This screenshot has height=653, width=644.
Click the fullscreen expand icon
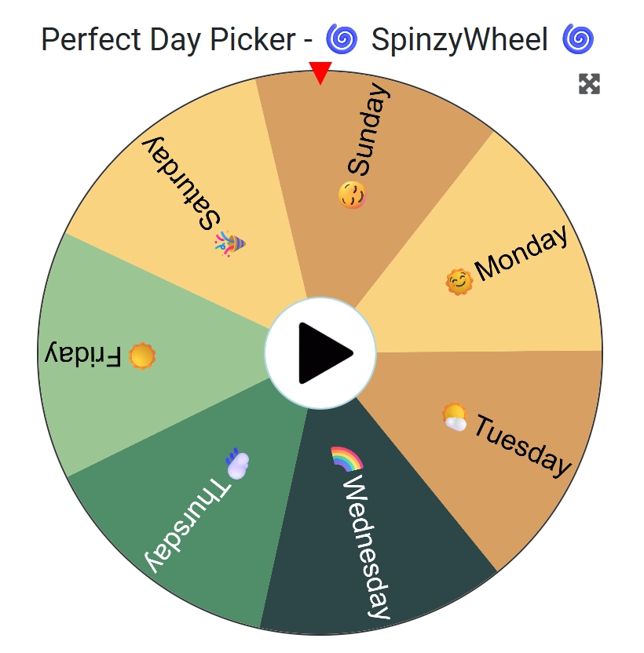tap(589, 84)
